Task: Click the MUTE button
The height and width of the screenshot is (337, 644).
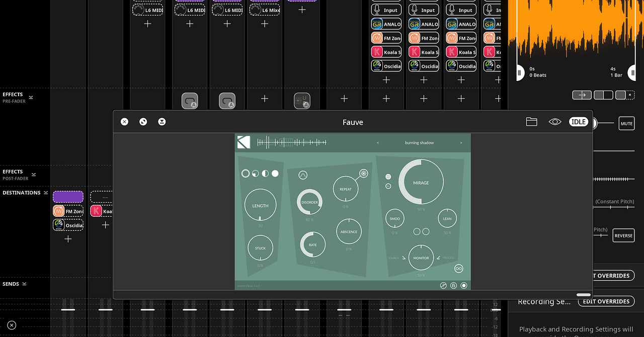Action: (626, 123)
